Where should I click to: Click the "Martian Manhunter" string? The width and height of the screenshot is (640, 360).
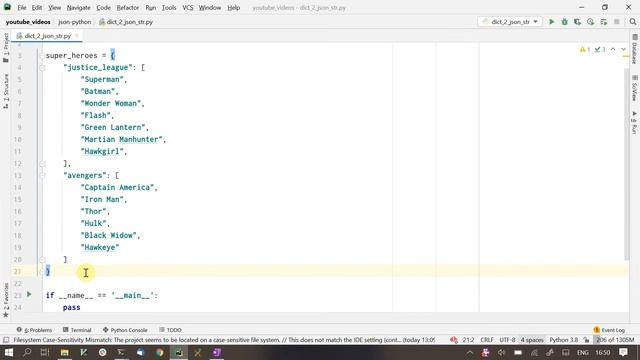(x=122, y=140)
